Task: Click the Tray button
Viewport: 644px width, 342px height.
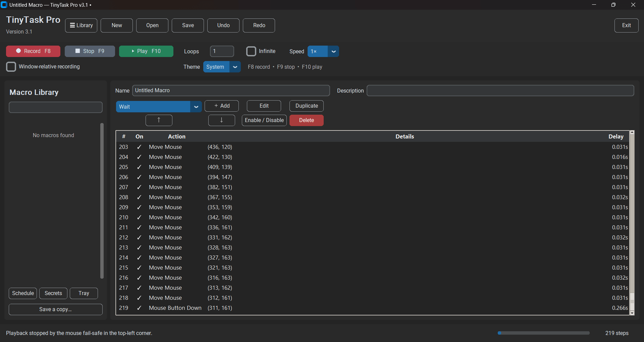Action: pyautogui.click(x=84, y=293)
